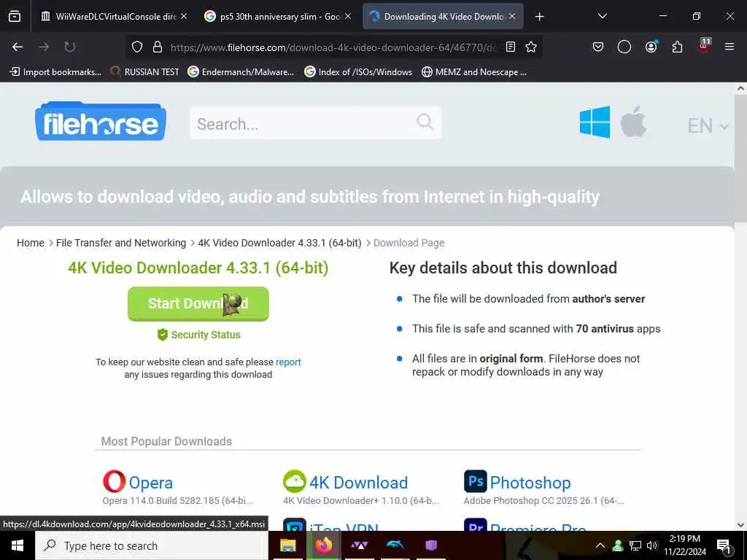
Task: Open the notifications action center icon
Action: (724, 546)
